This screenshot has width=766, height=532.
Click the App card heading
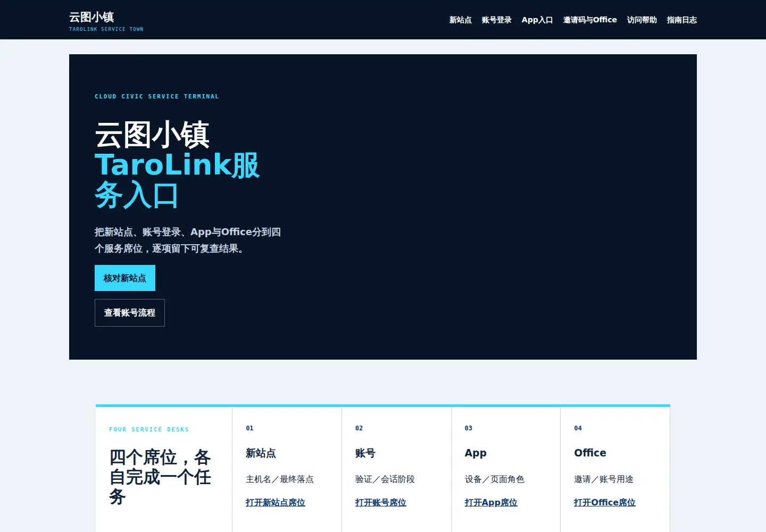click(x=476, y=453)
